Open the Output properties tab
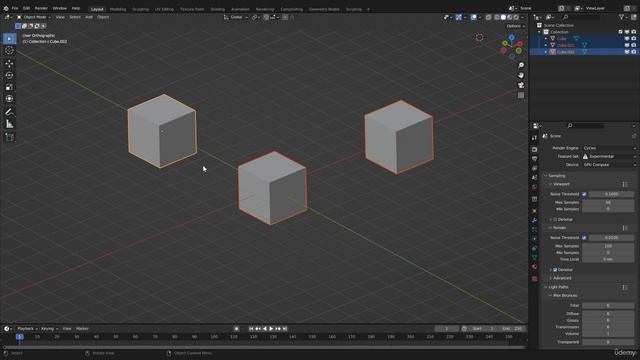 point(534,159)
